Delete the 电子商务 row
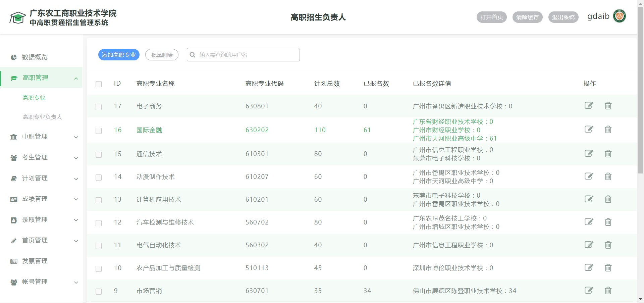 [x=608, y=106]
